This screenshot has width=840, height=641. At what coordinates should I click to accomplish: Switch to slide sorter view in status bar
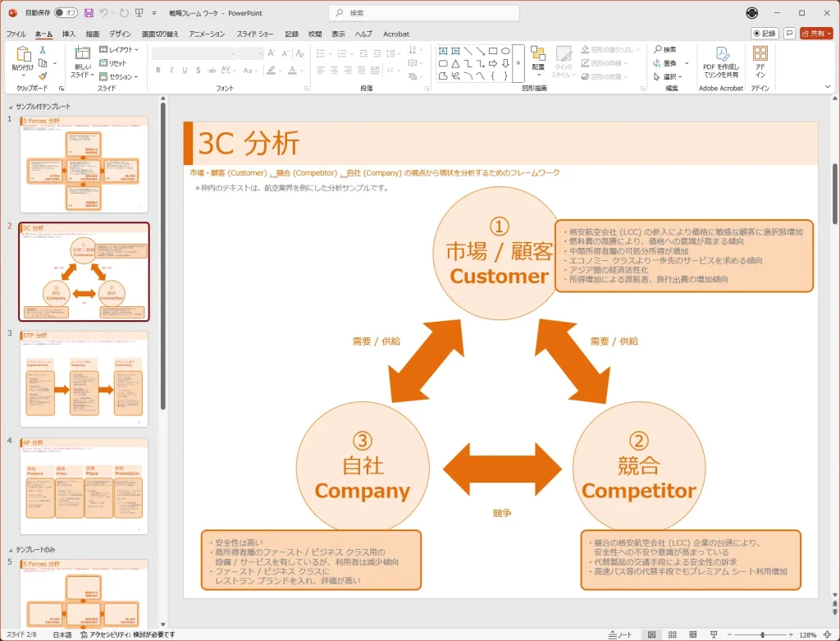pos(671,634)
